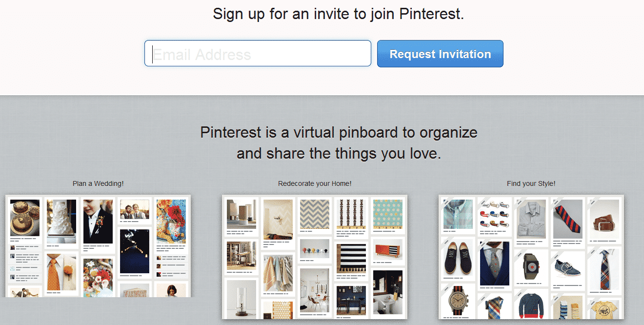Click the "Find your Style!" caption

(531, 184)
